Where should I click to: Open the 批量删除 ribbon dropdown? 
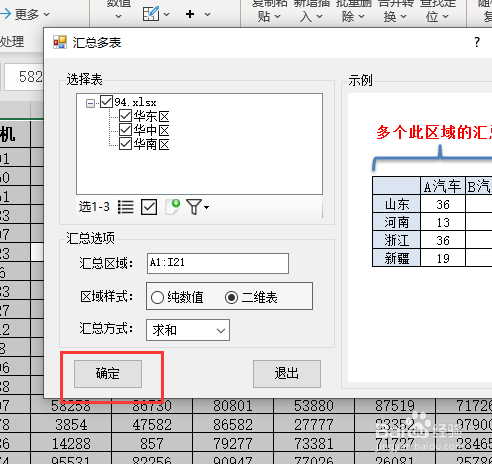tap(353, 10)
